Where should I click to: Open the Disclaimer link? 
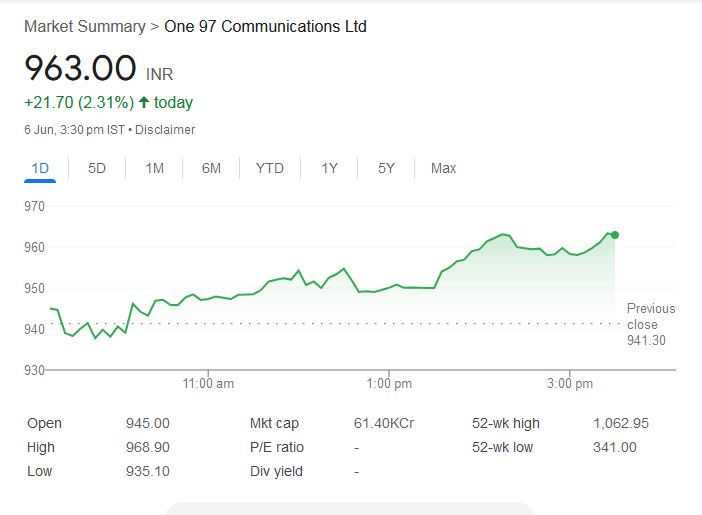[x=165, y=130]
